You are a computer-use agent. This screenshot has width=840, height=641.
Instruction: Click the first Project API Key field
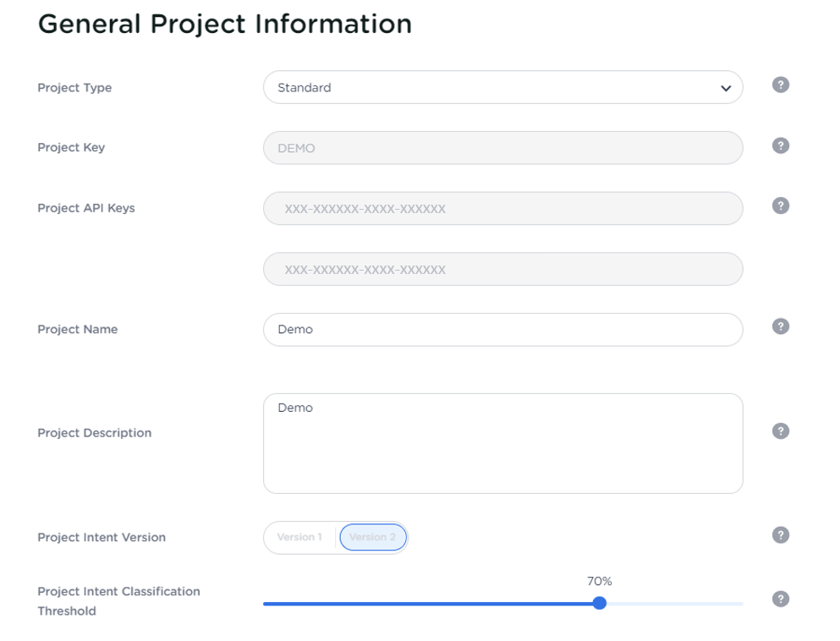tap(502, 209)
